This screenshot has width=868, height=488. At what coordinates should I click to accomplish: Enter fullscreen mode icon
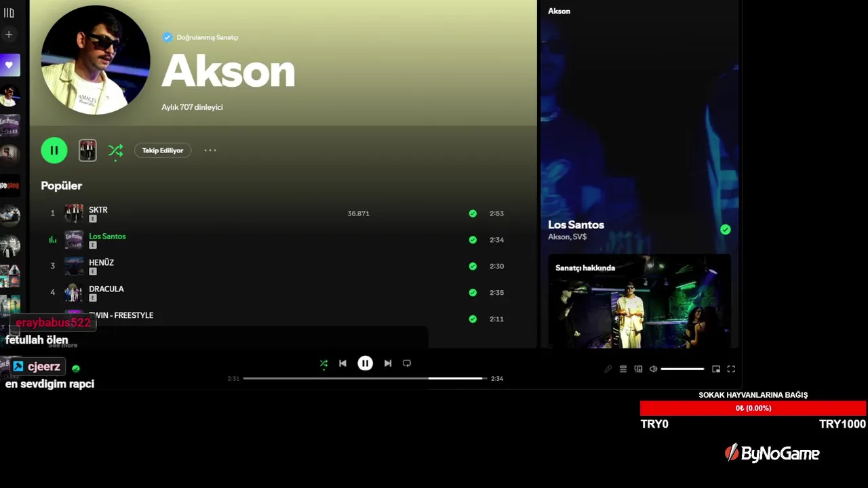731,369
